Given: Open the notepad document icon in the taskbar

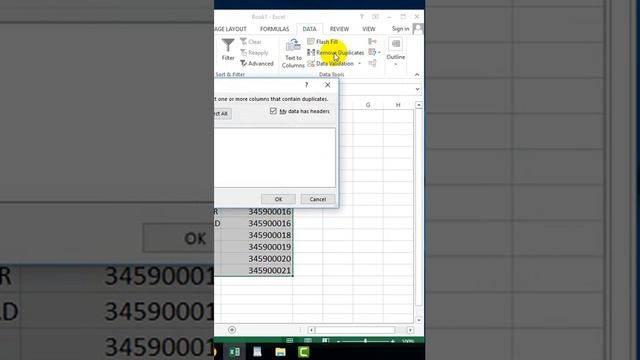Looking at the screenshot, I should [257, 352].
